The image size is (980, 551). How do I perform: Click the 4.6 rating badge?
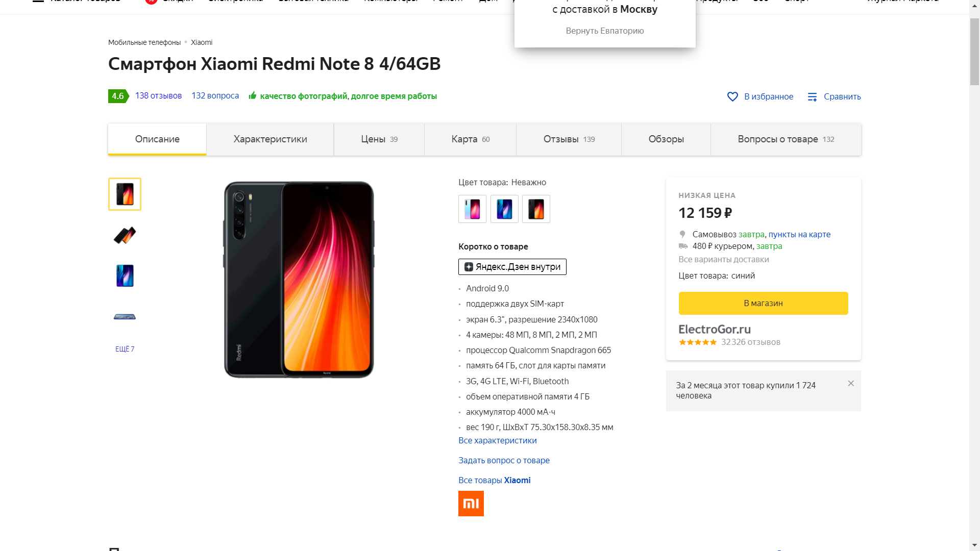(118, 96)
